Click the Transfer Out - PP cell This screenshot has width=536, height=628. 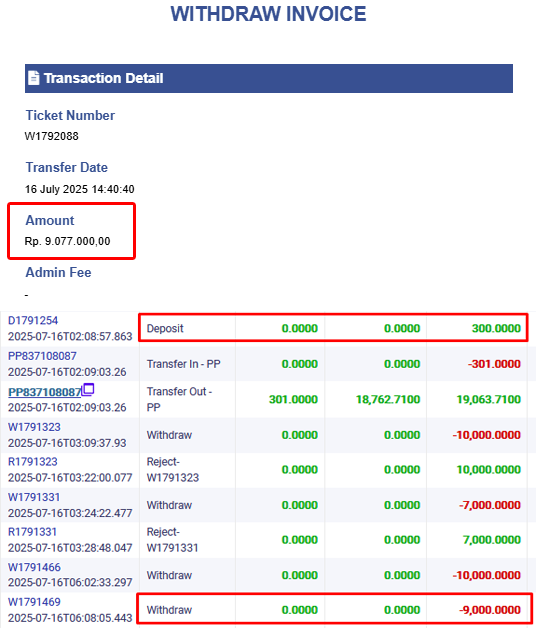pos(179,399)
